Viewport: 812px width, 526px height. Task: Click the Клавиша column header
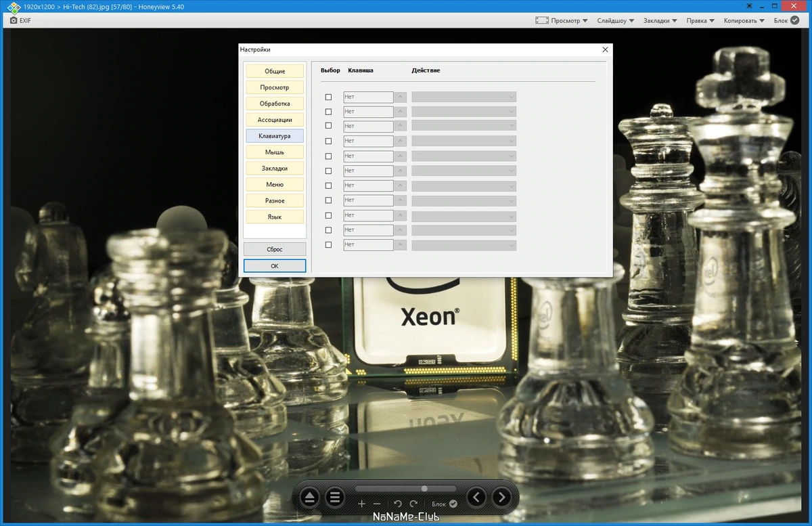(x=361, y=70)
